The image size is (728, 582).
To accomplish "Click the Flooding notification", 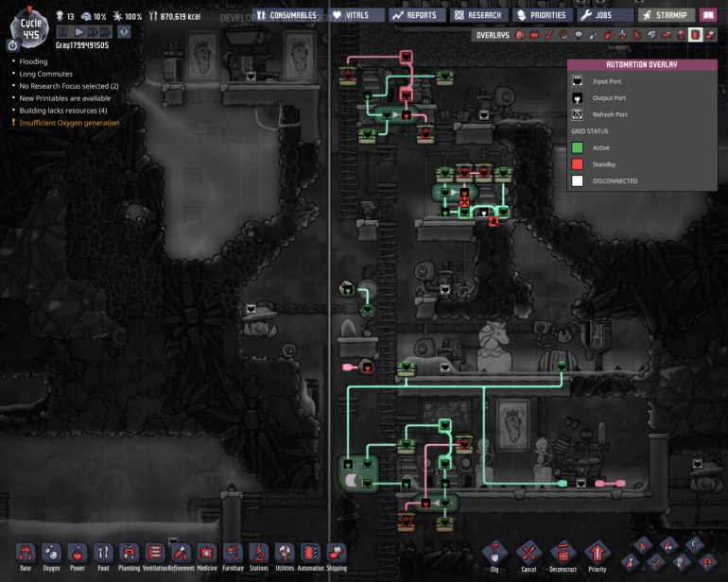I will click(x=33, y=61).
